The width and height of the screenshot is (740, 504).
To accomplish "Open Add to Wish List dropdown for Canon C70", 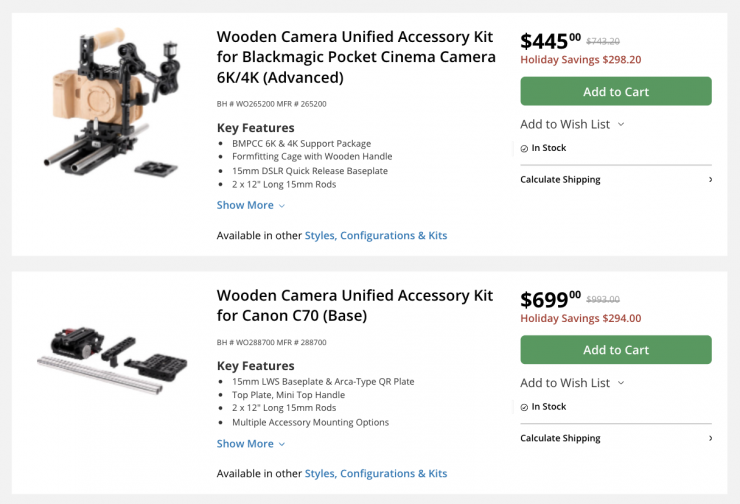I will click(572, 382).
